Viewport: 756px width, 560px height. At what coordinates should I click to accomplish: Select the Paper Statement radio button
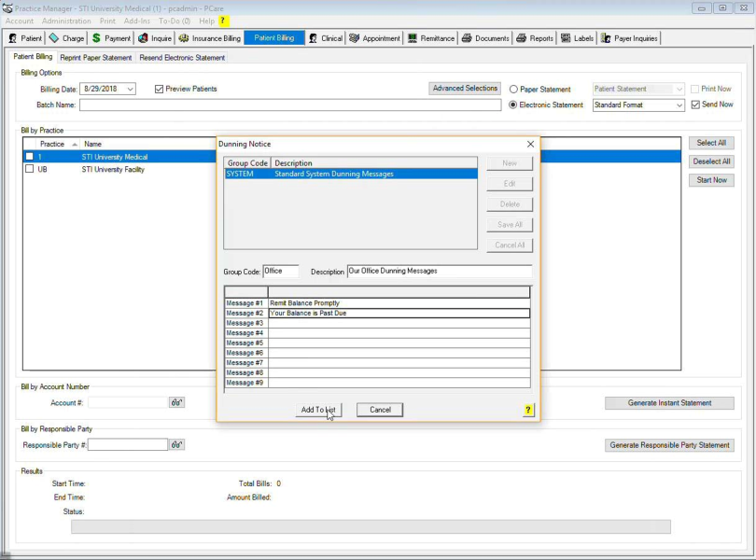click(513, 90)
